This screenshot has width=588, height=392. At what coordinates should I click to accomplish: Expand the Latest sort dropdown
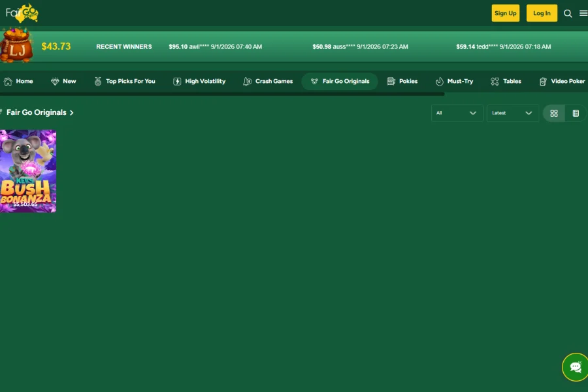(513, 113)
